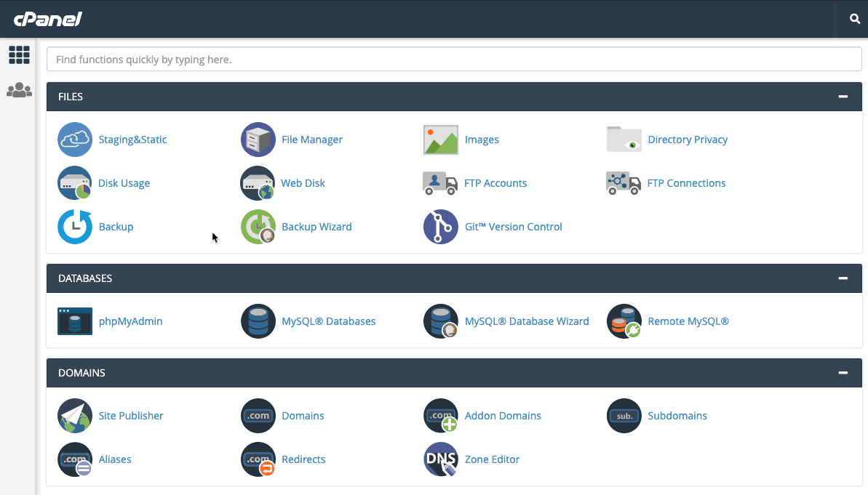This screenshot has width=868, height=495.
Task: Click the header search magnifier icon
Action: [x=855, y=19]
